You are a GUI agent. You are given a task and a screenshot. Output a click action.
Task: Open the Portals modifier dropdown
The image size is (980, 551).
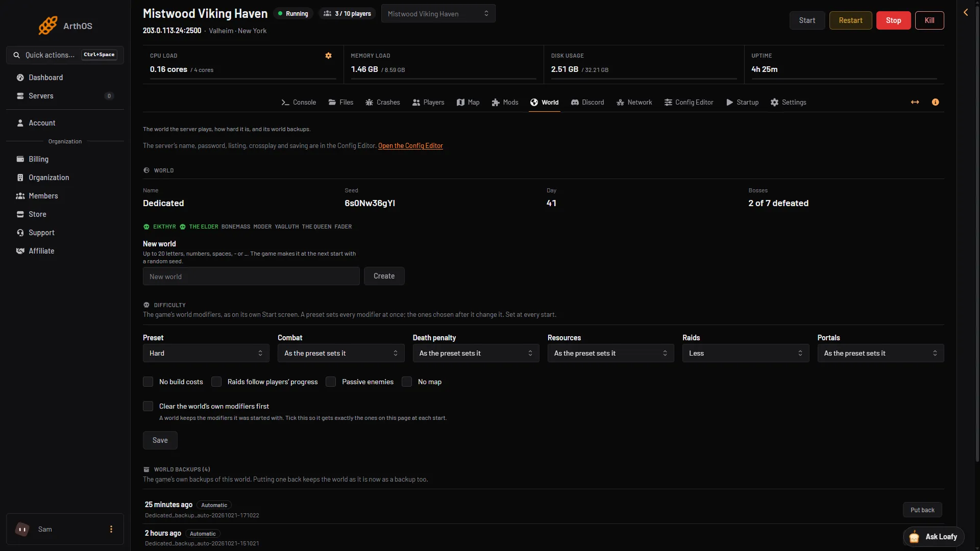(x=880, y=353)
